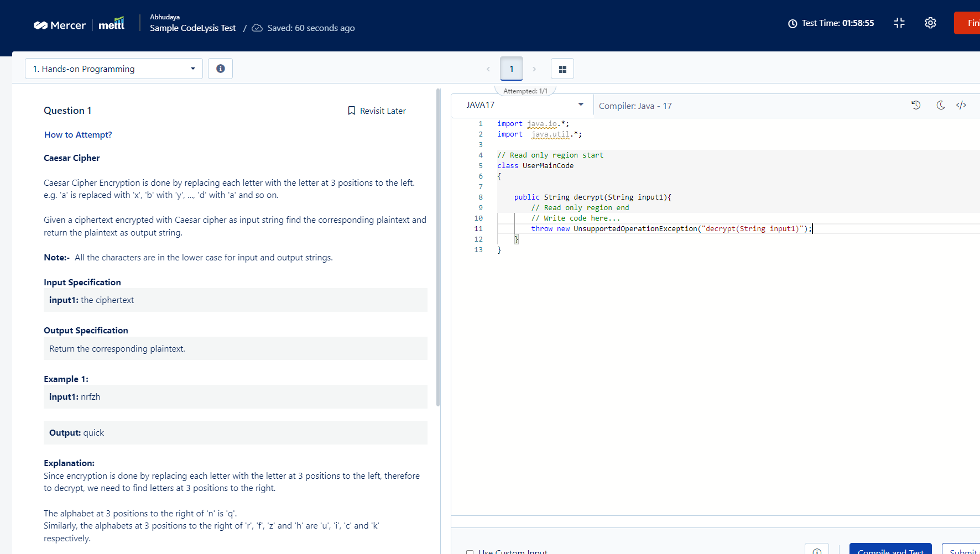This screenshot has height=554, width=980.
Task: Open test settings gear icon
Action: 930,23
